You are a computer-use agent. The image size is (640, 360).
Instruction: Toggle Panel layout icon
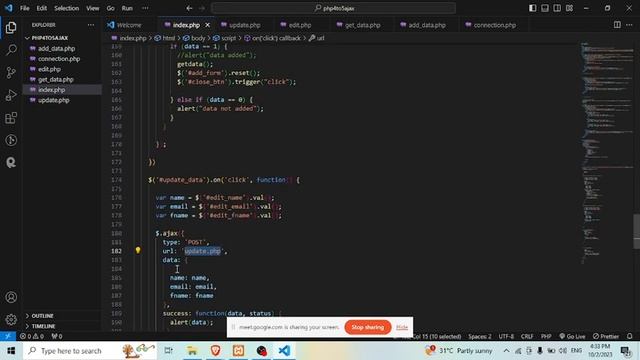click(545, 8)
